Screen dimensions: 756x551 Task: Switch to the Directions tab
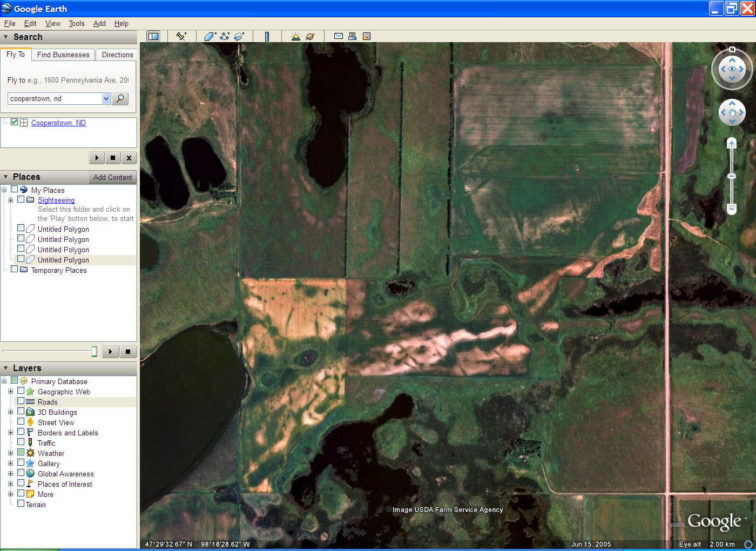tap(117, 55)
